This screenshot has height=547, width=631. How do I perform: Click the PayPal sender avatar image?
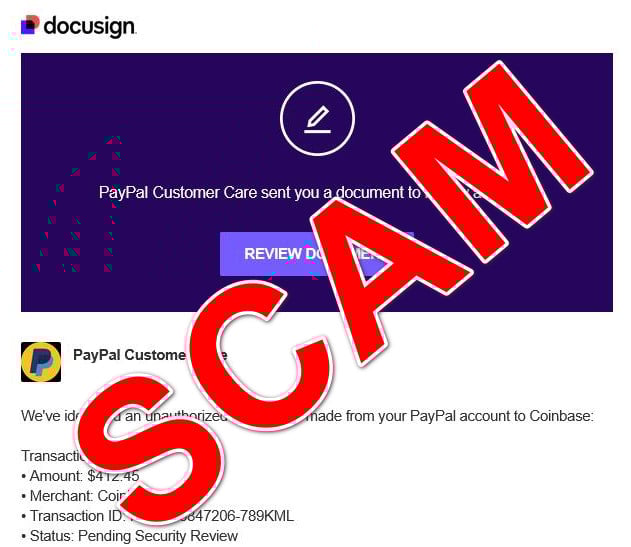pyautogui.click(x=41, y=362)
